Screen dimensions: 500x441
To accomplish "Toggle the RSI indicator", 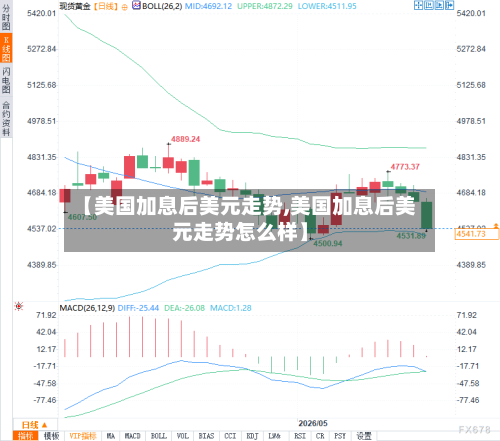I will 300,436.
